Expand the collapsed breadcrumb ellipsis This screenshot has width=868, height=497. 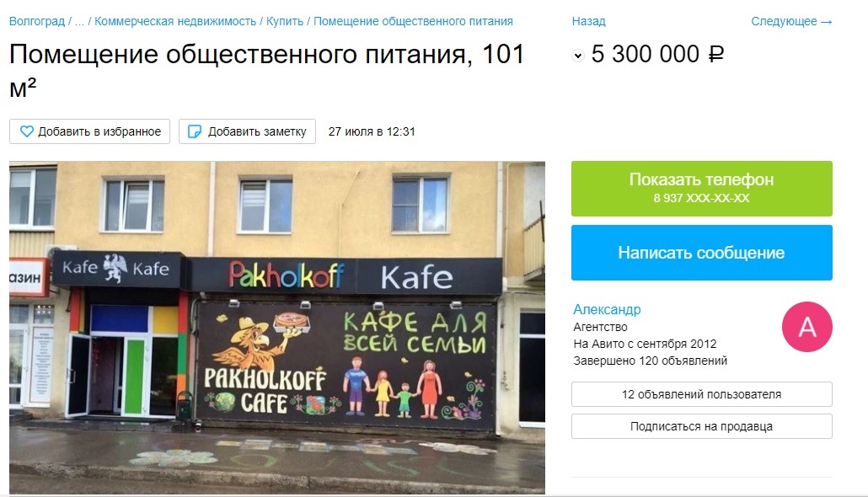click(x=79, y=22)
